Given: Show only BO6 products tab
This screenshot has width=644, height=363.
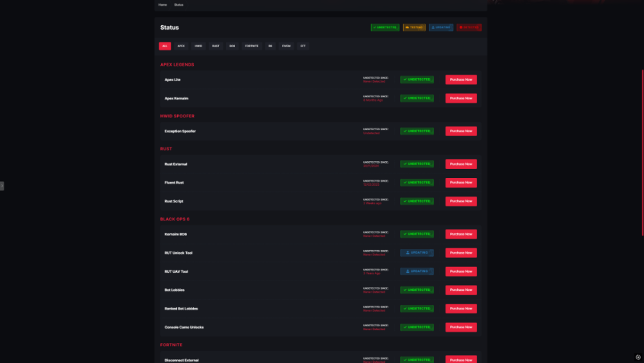Looking at the screenshot, I should pyautogui.click(x=232, y=46).
